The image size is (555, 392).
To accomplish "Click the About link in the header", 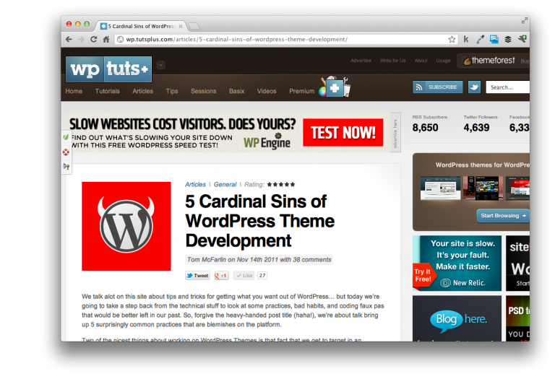I will click(x=421, y=61).
